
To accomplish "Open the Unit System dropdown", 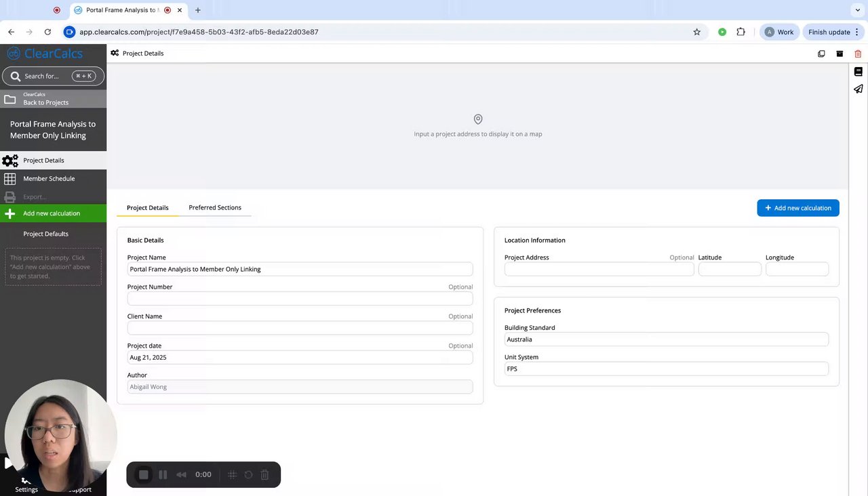I will tap(666, 369).
